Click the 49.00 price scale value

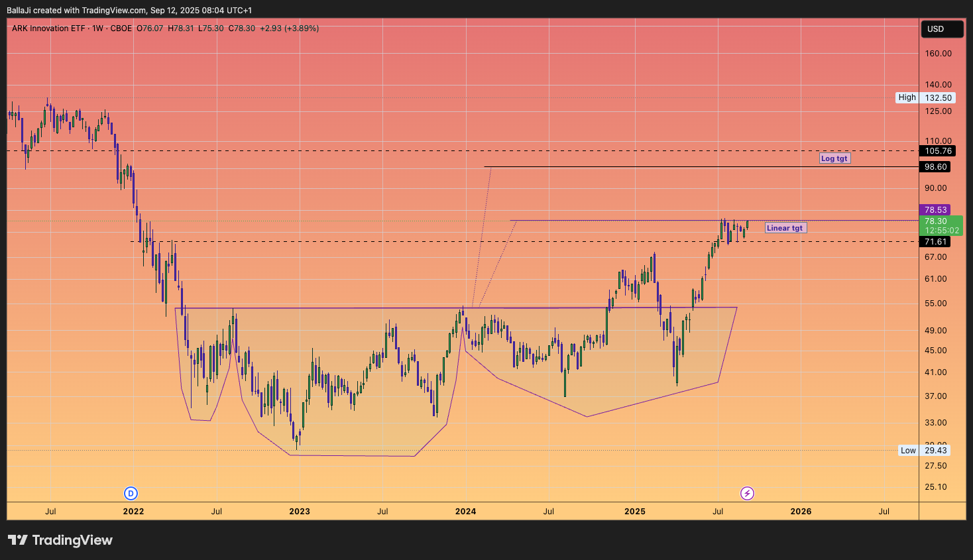[x=935, y=331]
